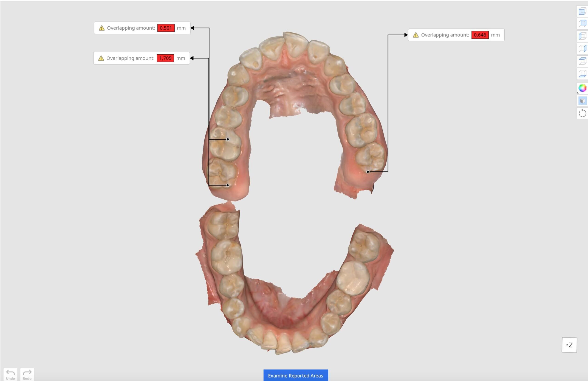Click warning icon beside 0,646 mm overlap
The height and width of the screenshot is (381, 588).
[x=416, y=35]
